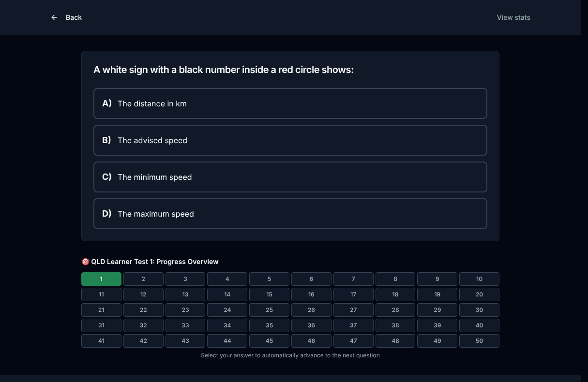Go to question 34
Viewport: 588px width, 382px height.
pos(227,325)
